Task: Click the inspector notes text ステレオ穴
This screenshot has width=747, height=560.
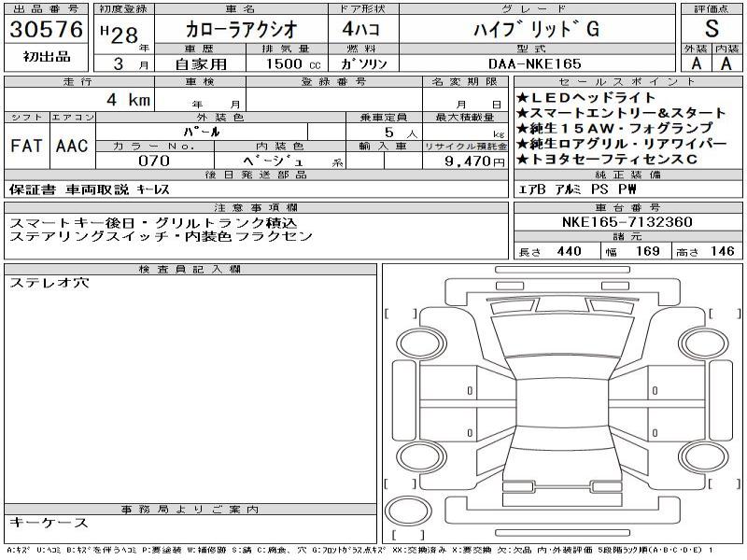Action: [x=50, y=282]
